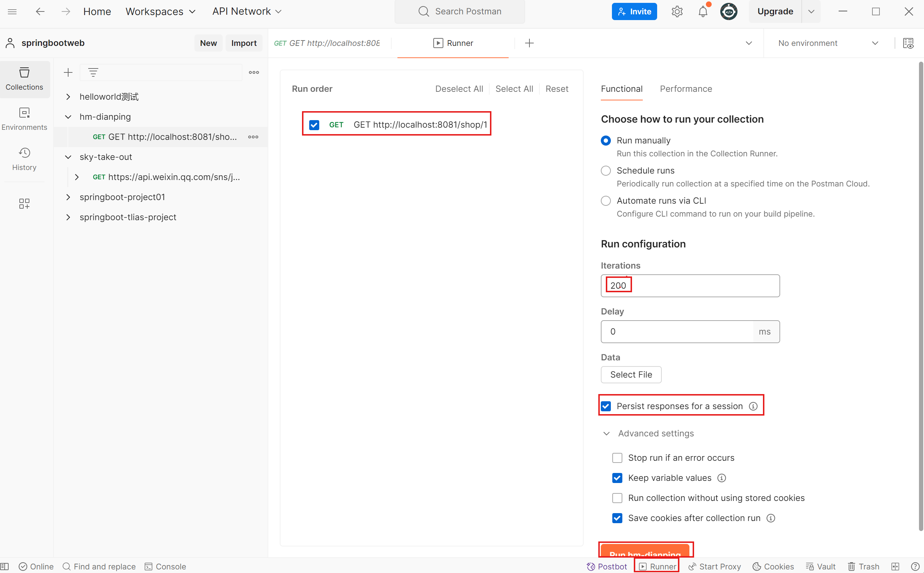Open the settings gear icon

[x=677, y=11]
